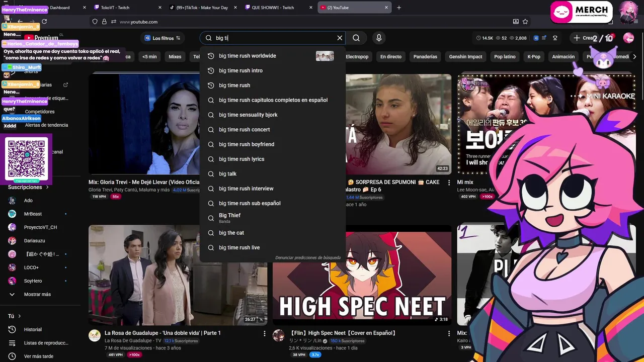Screen dimensions: 644x362
Task: Open vidIQ list icon in stats bar
Action: click(x=544, y=38)
